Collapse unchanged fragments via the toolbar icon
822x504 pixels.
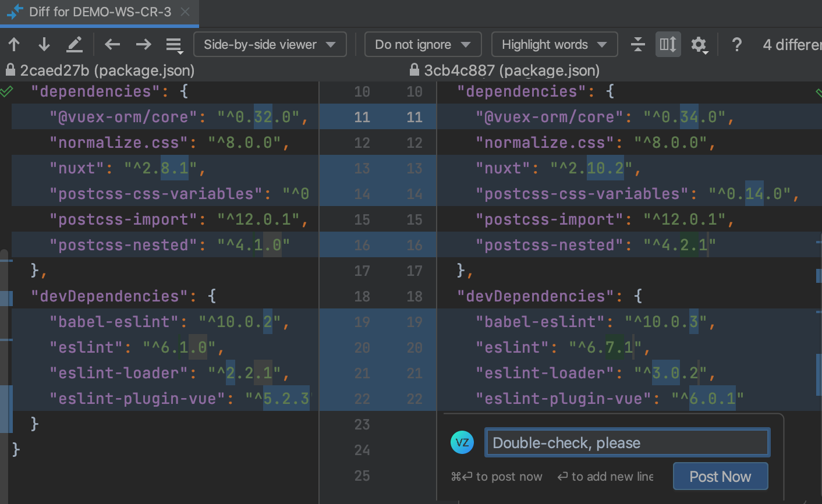coord(637,44)
